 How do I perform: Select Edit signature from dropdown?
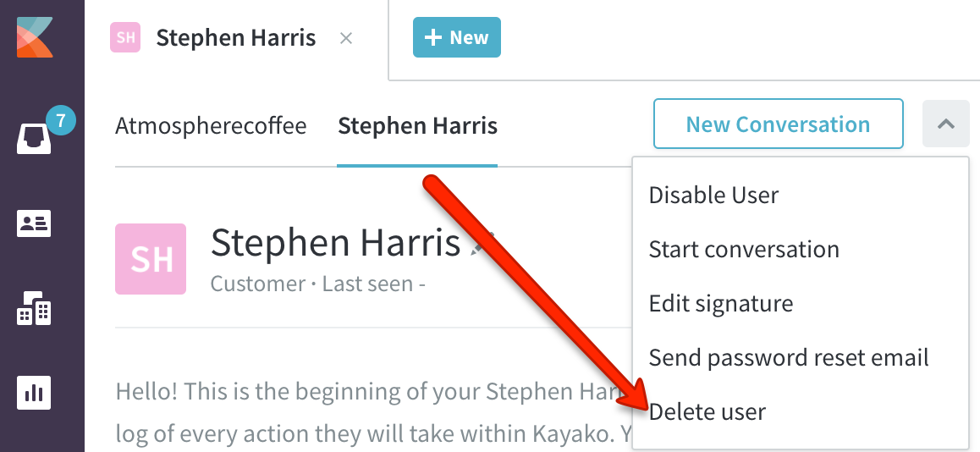click(721, 304)
